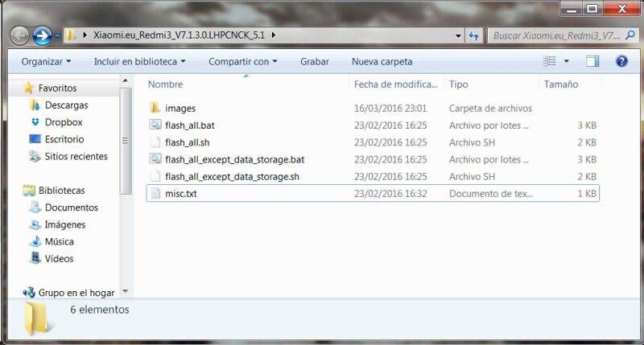Image resolution: width=644 pixels, height=345 pixels.
Task: Click the file name "images"
Action: pos(180,109)
